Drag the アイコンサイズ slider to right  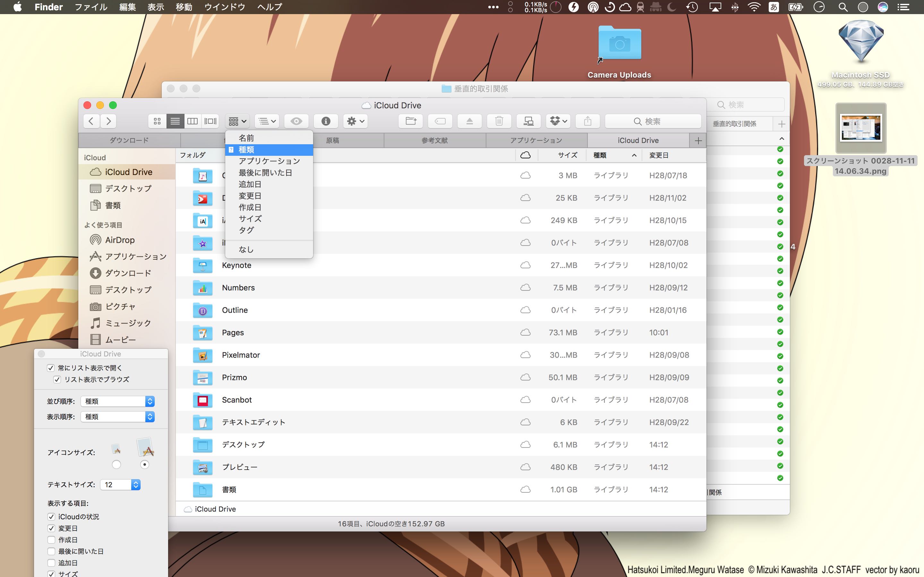[145, 464]
